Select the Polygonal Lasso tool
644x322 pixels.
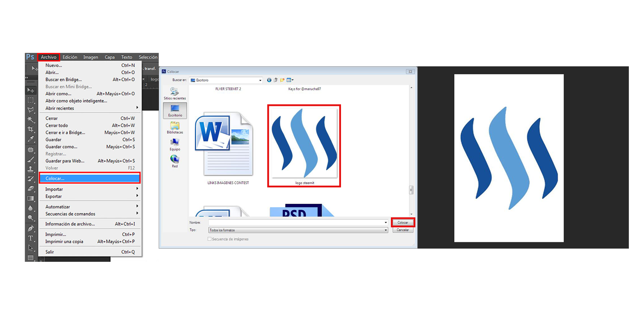[x=31, y=110]
